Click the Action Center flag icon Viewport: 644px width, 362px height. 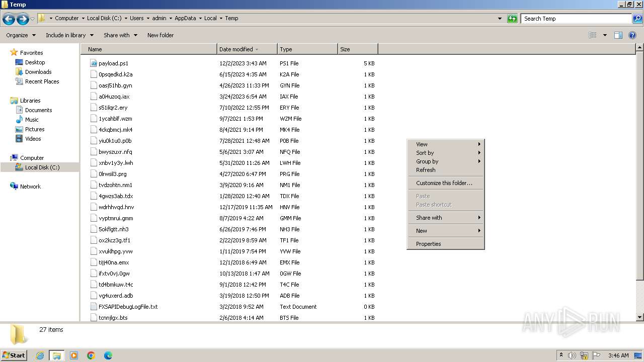coord(597,355)
